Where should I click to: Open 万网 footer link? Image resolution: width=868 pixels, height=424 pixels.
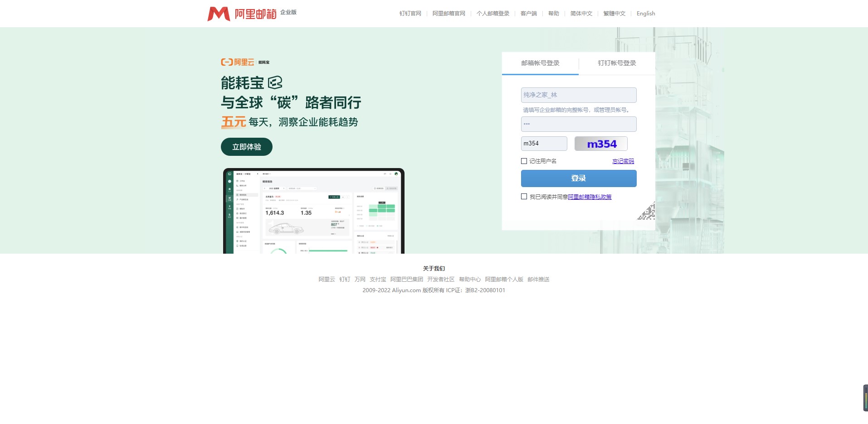[360, 279]
